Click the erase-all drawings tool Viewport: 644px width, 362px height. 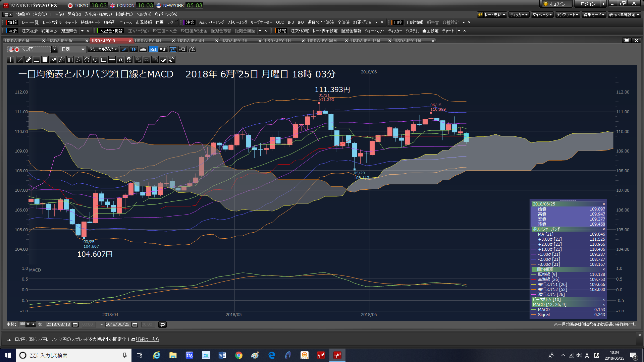click(x=172, y=60)
